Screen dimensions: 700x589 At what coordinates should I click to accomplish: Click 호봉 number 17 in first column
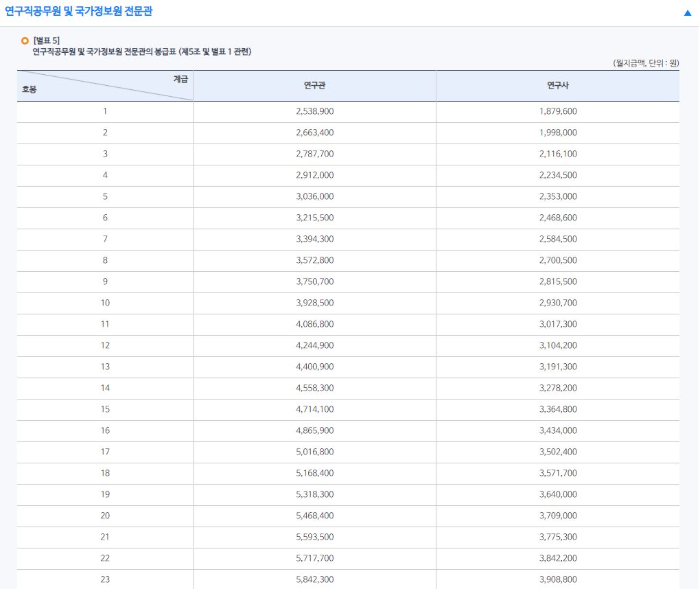pyautogui.click(x=106, y=452)
